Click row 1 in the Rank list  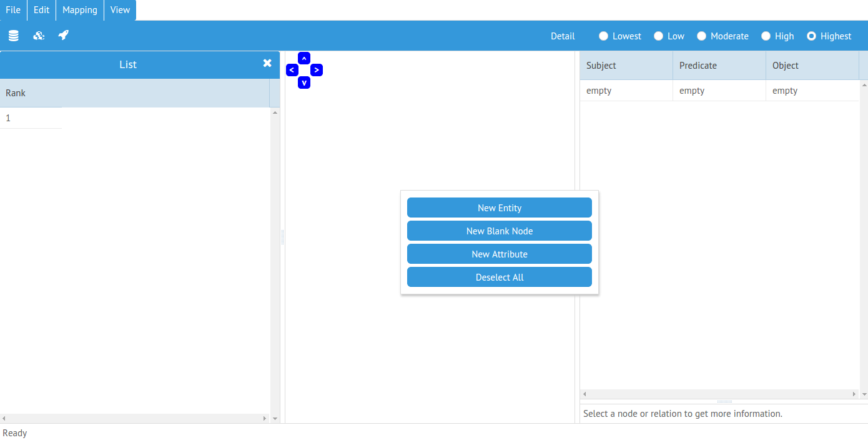click(x=31, y=118)
